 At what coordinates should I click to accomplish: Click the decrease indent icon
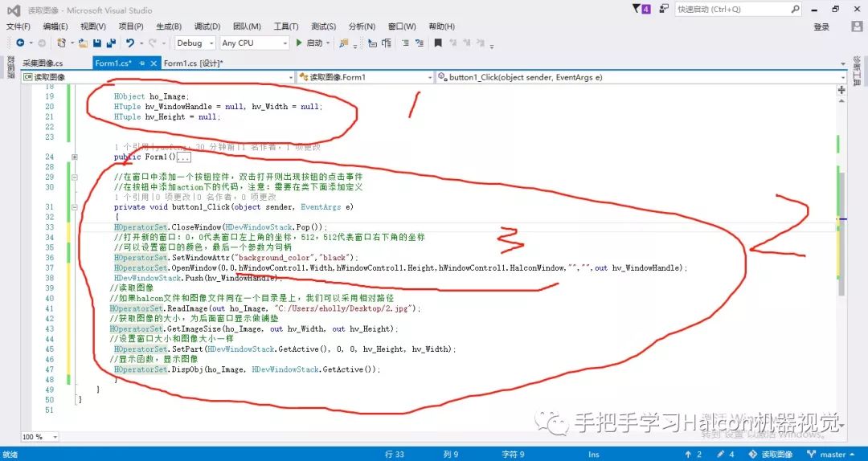click(406, 43)
